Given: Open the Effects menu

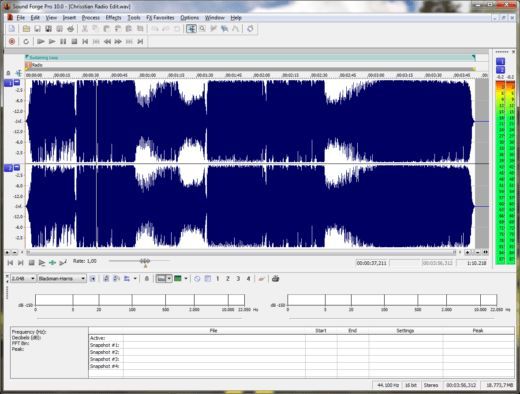Looking at the screenshot, I should (x=113, y=18).
